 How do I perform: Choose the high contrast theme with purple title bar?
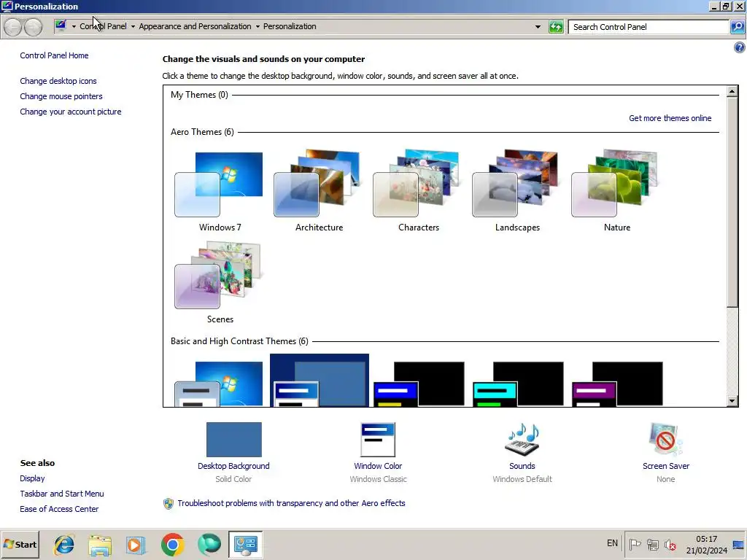click(617, 384)
